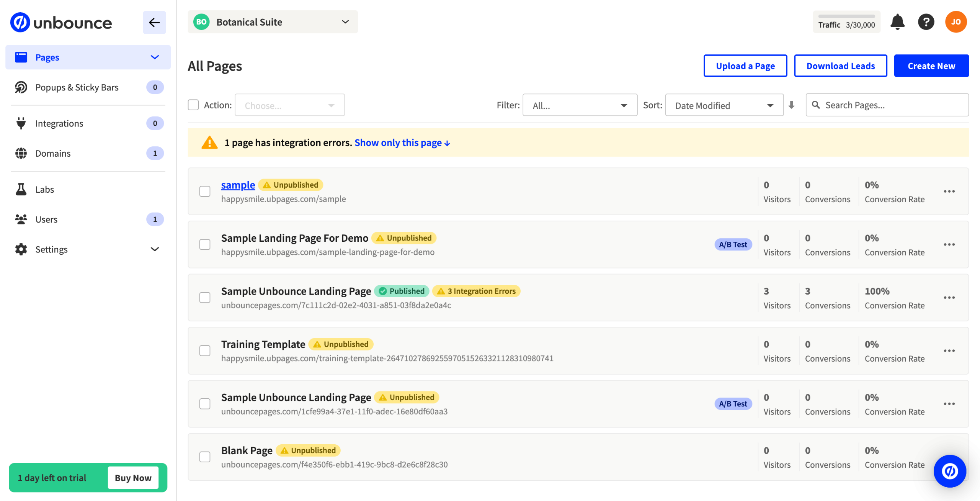The image size is (980, 501).
Task: Check the select-all Action checkbox
Action: click(193, 105)
